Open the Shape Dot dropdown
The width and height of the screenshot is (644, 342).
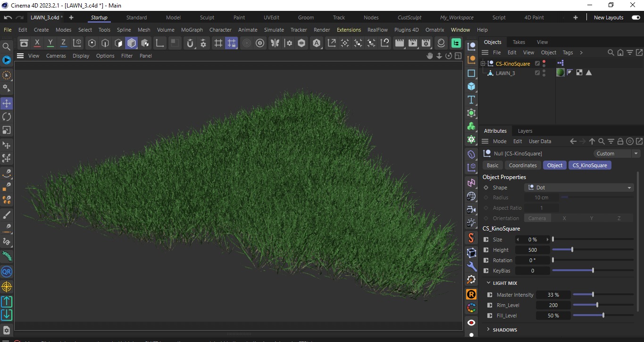pos(579,188)
